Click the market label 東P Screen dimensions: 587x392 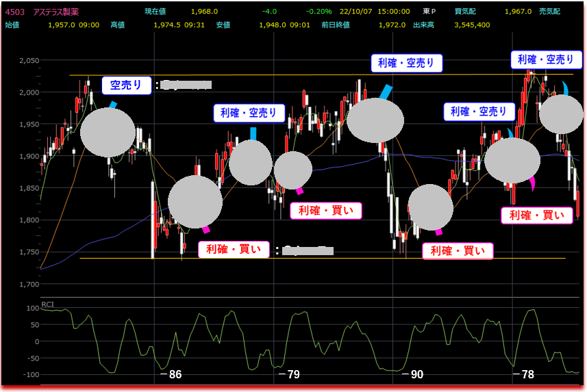coord(429,12)
